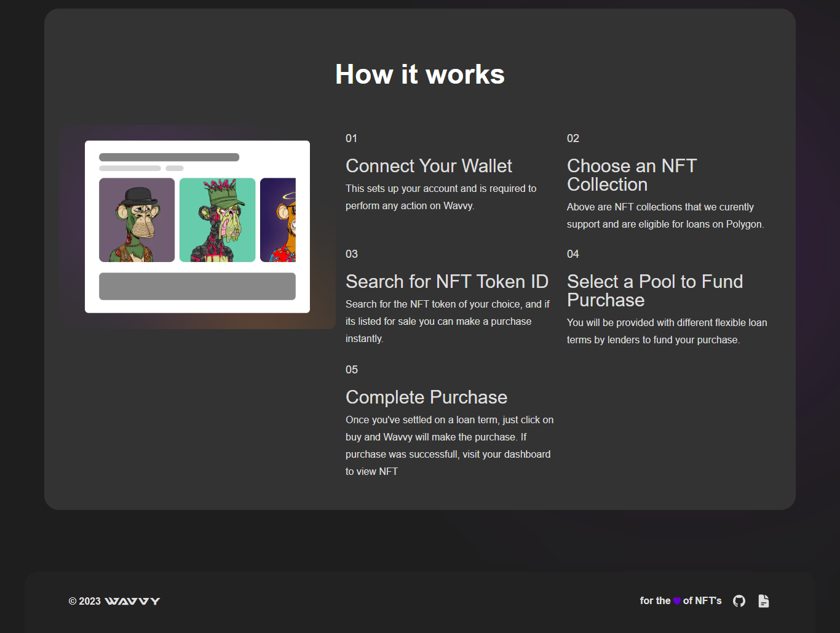Click 'for the 💜 of NFT's' footer text

681,600
